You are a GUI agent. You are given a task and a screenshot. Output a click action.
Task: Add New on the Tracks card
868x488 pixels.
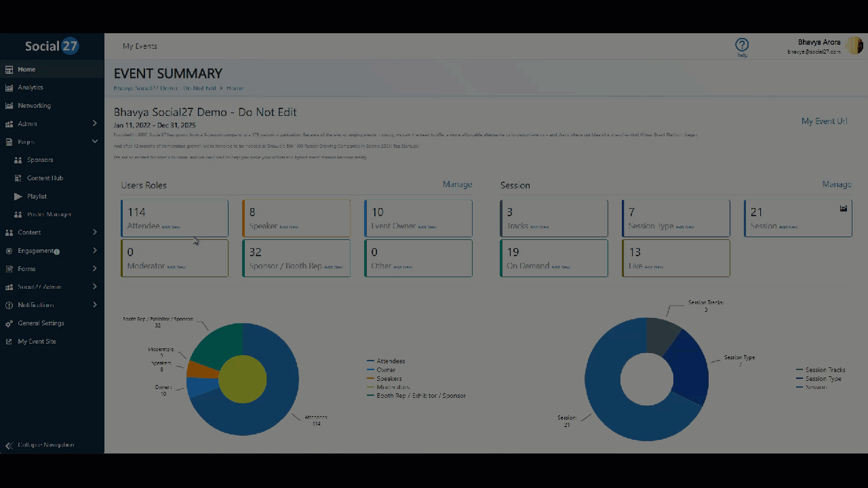pos(540,227)
